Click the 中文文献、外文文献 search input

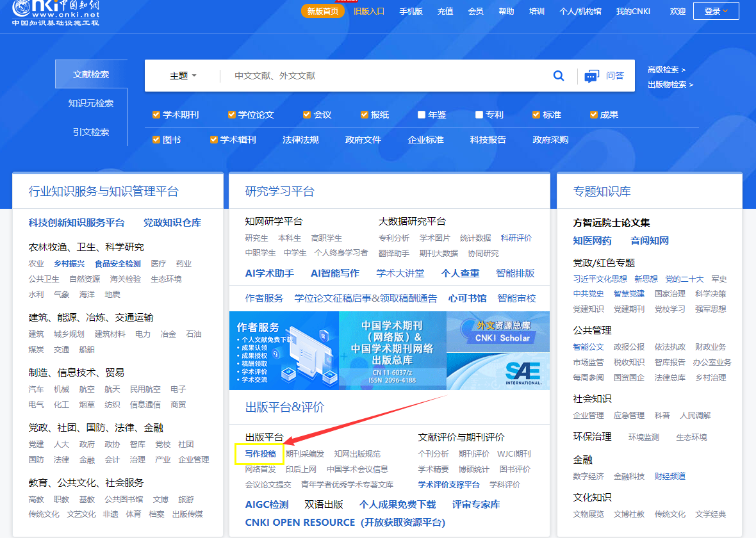386,76
